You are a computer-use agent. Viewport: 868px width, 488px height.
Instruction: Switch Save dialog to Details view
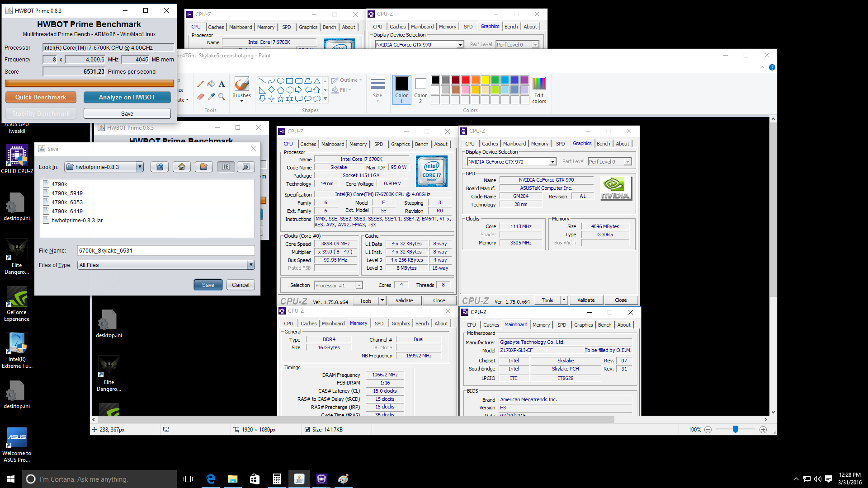(x=246, y=167)
